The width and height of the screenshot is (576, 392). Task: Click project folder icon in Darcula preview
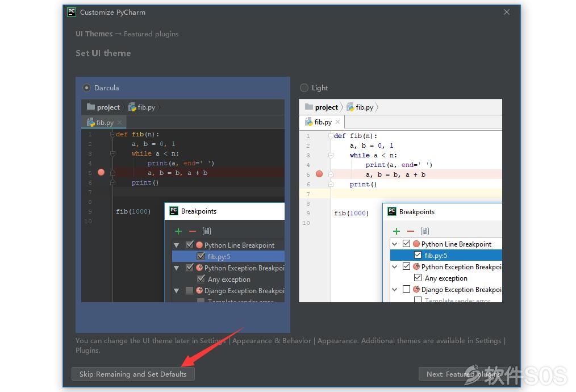tap(91, 107)
